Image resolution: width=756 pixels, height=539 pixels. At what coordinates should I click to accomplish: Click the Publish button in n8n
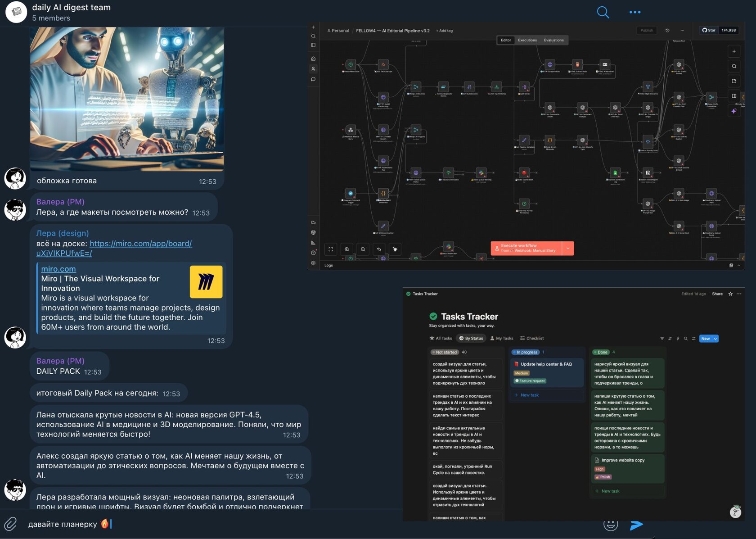tap(647, 31)
